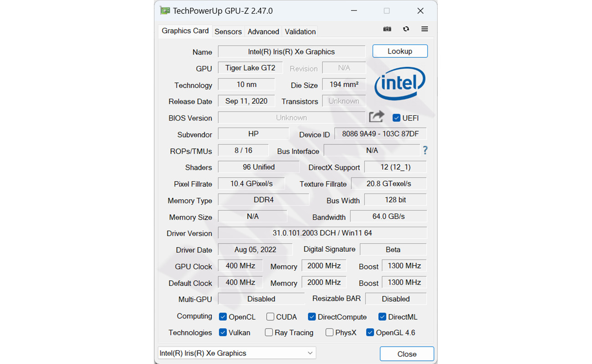Click the GPU field Tiger Lake GT2
Viewport: 592px width, 364px height.
point(250,68)
